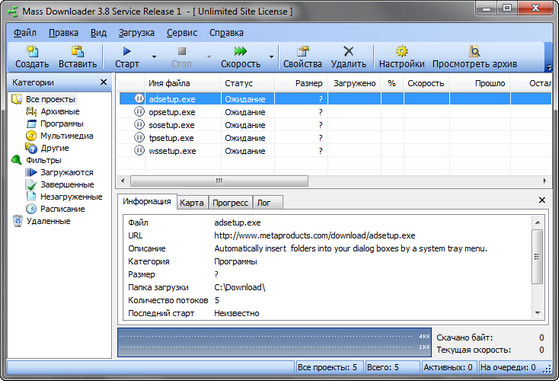Viewport: 559px width, 381px height.
Task: Click the Скорость toolbar icon
Action: pos(240,51)
